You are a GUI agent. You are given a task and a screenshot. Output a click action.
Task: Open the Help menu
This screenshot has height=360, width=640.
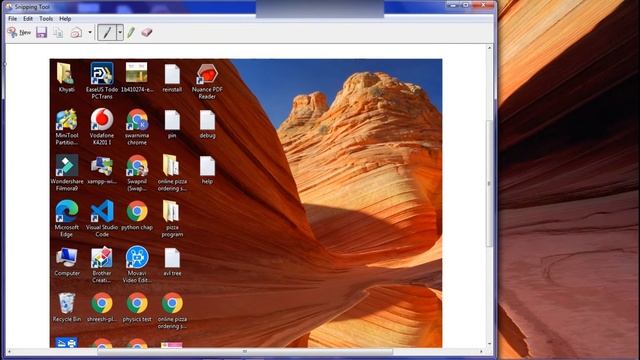65,19
